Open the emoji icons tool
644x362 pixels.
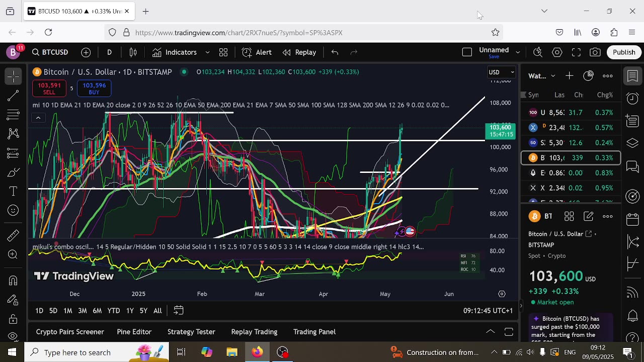[13, 211]
